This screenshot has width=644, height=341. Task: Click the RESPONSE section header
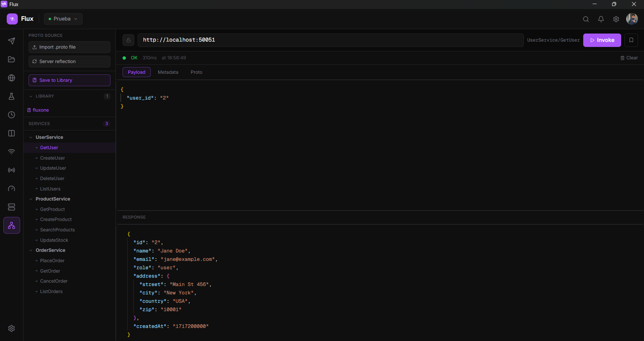[x=134, y=217]
